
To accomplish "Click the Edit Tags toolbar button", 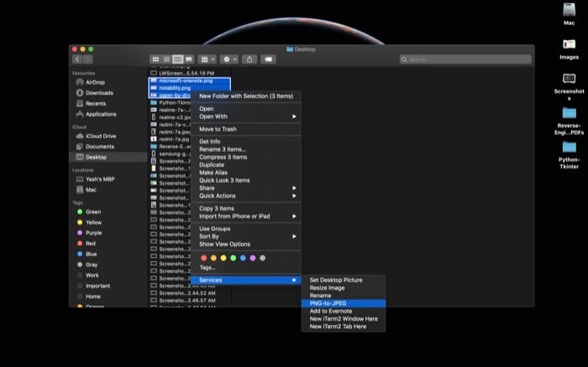I will (269, 60).
